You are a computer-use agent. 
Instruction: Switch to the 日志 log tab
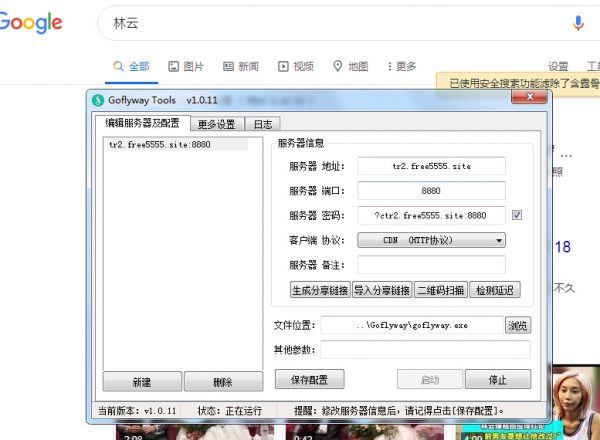click(x=263, y=124)
